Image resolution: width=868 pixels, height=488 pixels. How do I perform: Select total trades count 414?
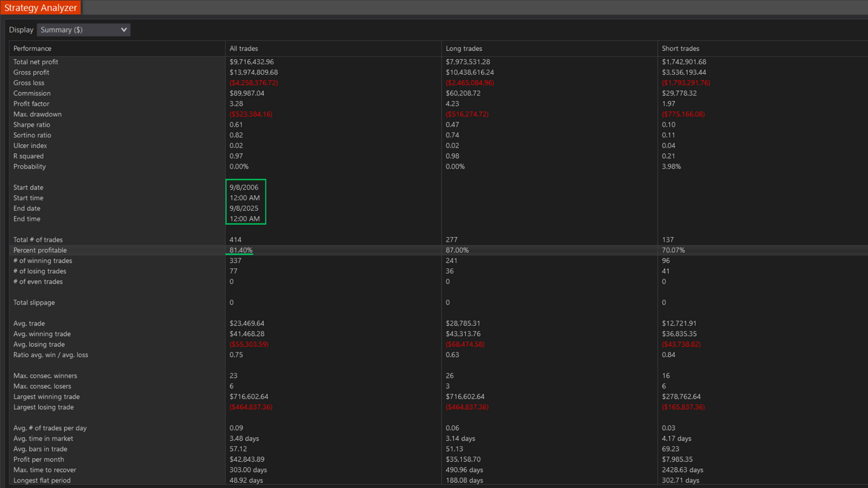click(235, 239)
